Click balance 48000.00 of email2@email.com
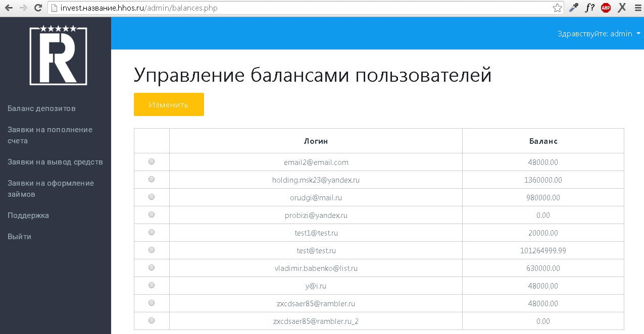Viewport: 644px width, 334px height. [543, 162]
